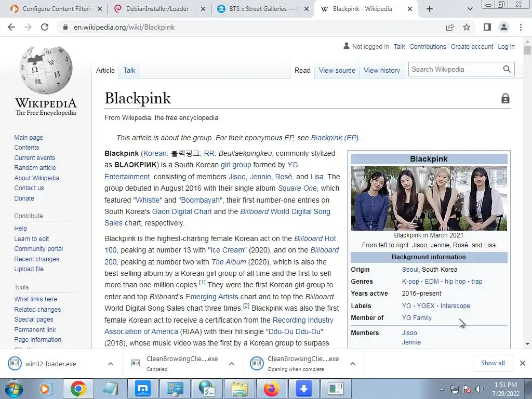This screenshot has width=532, height=399.
Task: Expand options for CleanBrowsing opening when complete
Action: [x=353, y=364]
